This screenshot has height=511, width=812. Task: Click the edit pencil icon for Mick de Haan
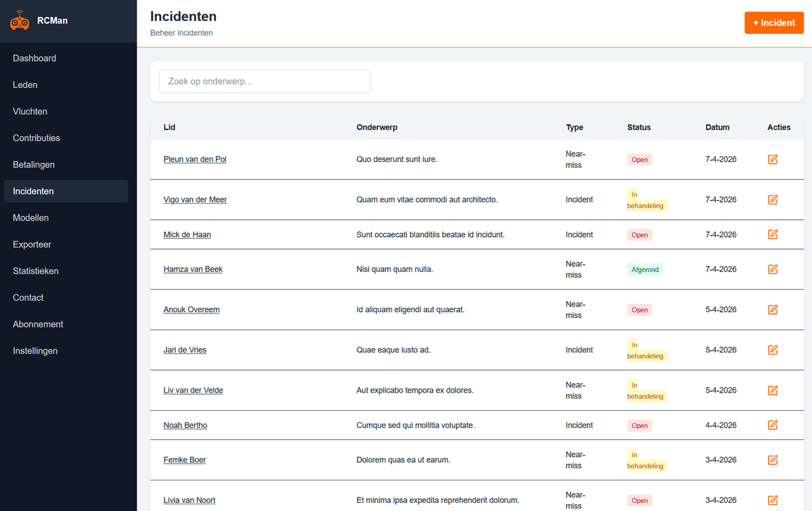click(772, 234)
